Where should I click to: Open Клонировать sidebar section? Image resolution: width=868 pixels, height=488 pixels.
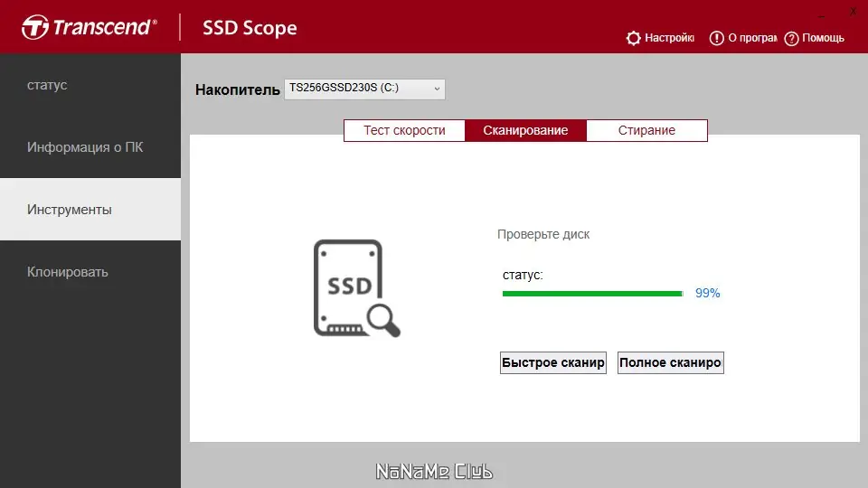(90, 272)
